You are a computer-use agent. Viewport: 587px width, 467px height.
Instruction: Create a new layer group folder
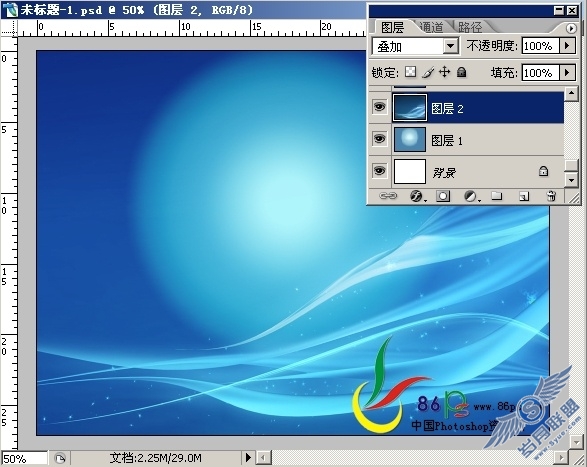coord(496,196)
